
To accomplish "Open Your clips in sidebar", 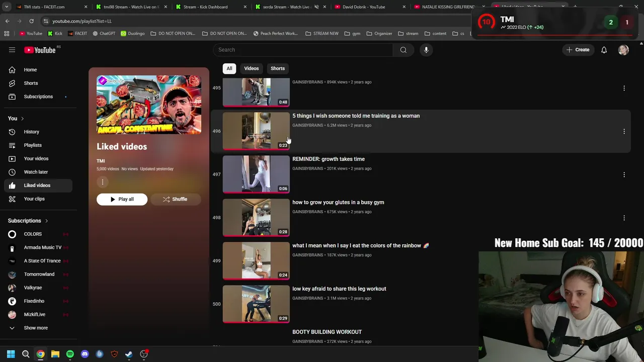I will (38, 199).
